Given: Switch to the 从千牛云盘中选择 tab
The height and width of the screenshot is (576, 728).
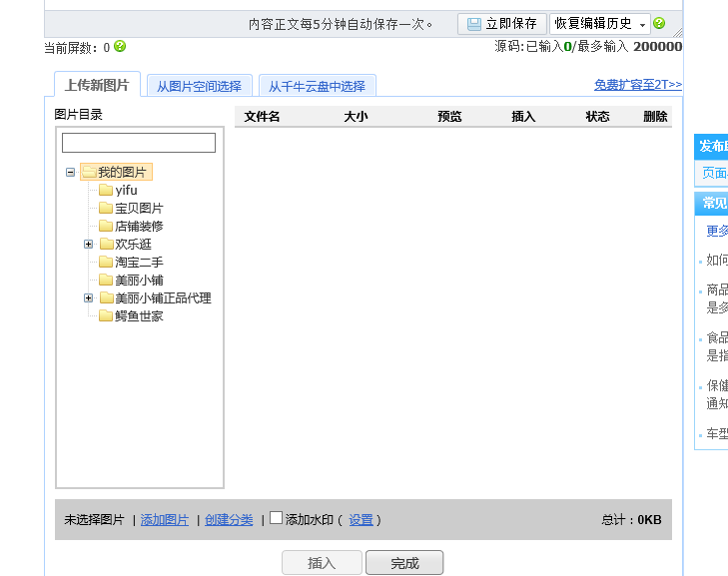Looking at the screenshot, I should click(317, 86).
